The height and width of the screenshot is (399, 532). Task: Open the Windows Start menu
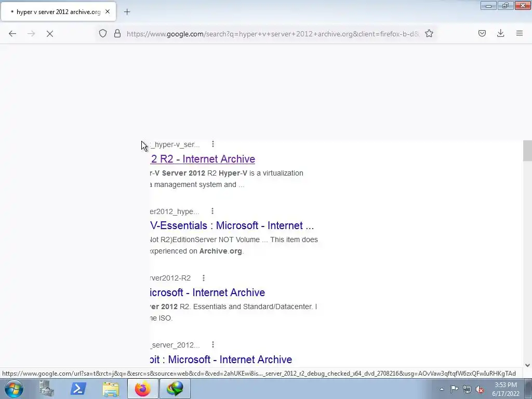14,389
